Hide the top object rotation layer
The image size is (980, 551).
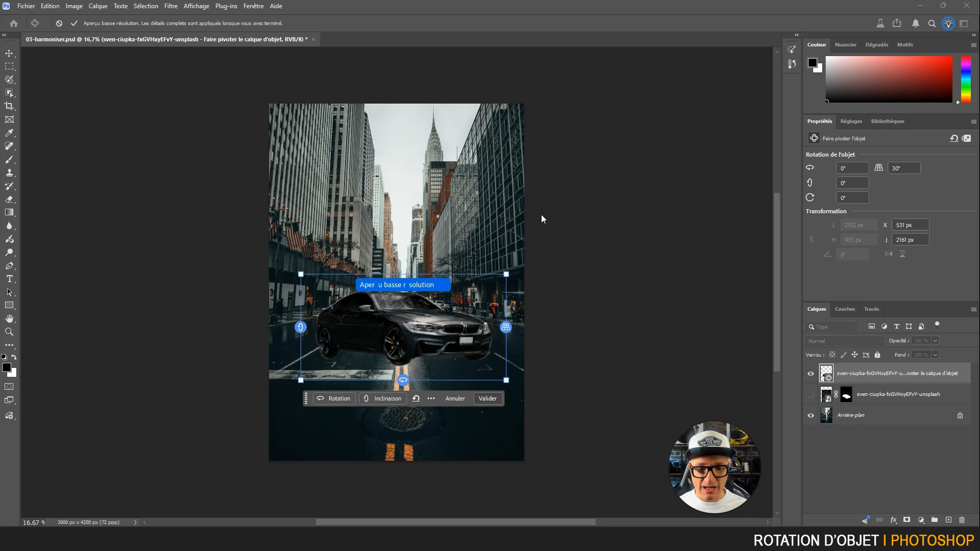pos(811,373)
